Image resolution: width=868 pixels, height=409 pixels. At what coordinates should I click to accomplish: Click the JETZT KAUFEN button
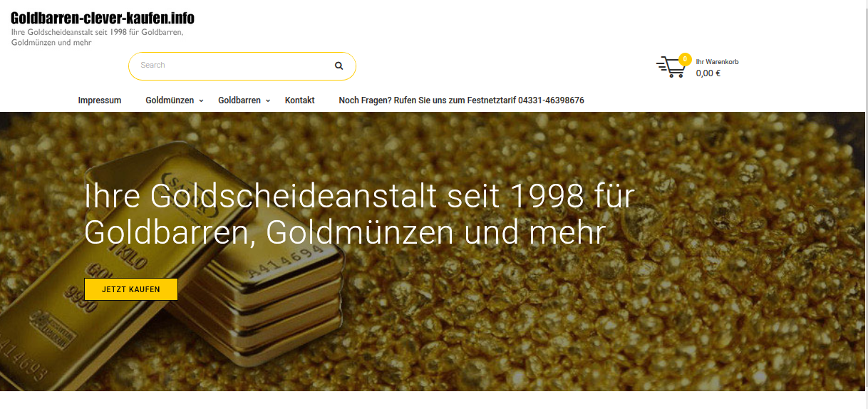point(131,289)
